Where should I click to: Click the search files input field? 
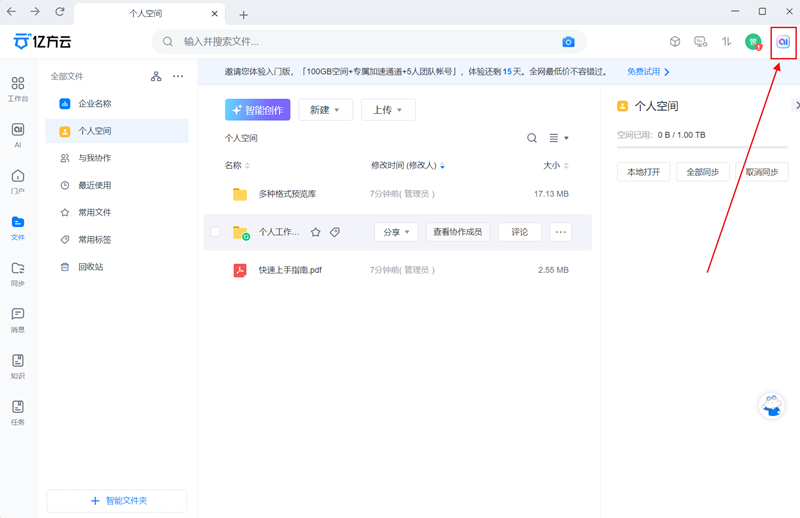[x=360, y=42]
